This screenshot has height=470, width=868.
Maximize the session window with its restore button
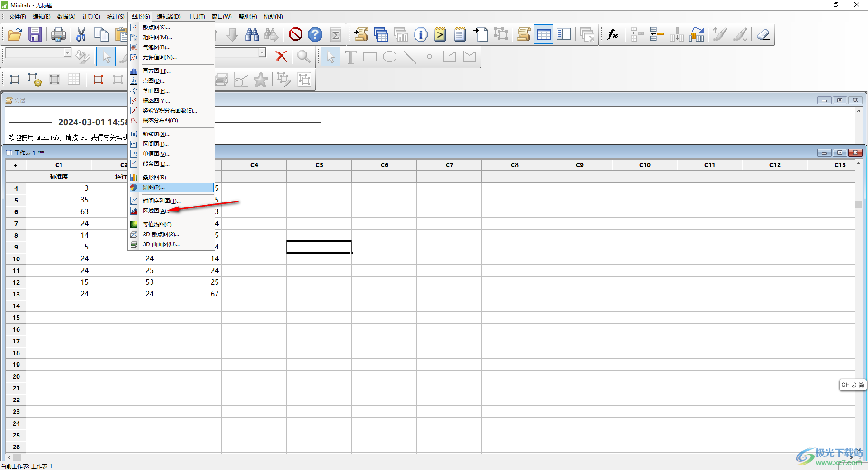pyautogui.click(x=840, y=100)
